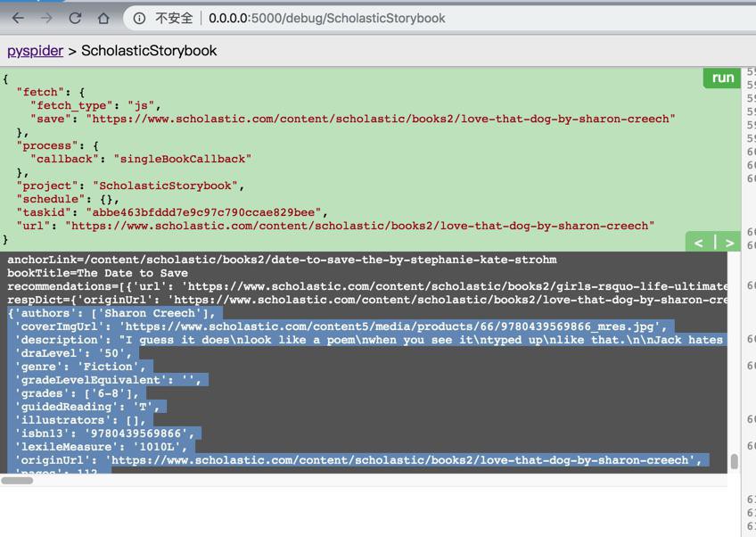This screenshot has height=537, width=756.
Task: Click the 'guidedReading': 'T' line
Action: tap(86, 407)
